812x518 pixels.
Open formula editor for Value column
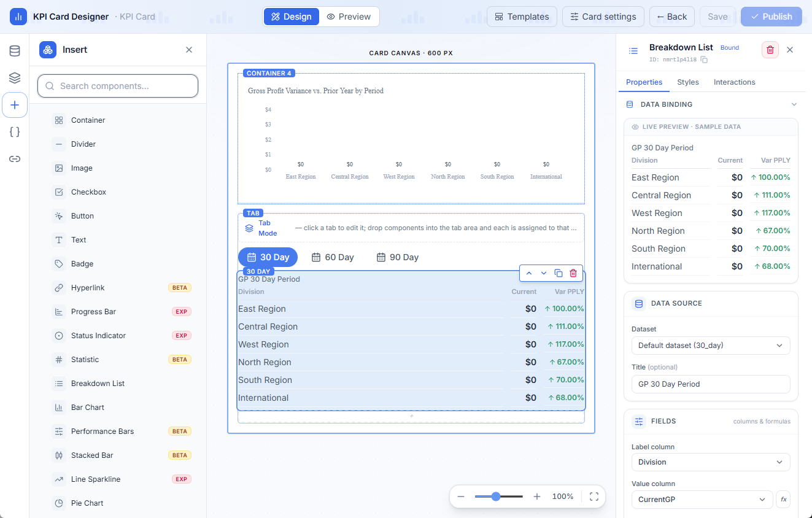pos(783,500)
